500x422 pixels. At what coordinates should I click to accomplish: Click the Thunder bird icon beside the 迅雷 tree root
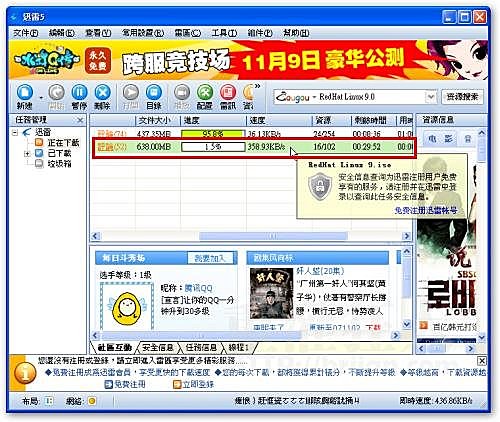[27, 132]
